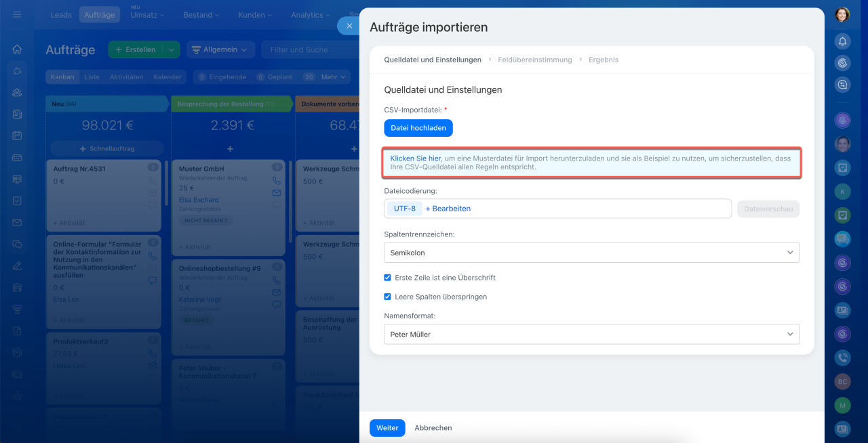868x443 pixels.
Task: Toggle 'Erste Zeile ist eine Überschrift' checkbox
Action: pos(388,278)
